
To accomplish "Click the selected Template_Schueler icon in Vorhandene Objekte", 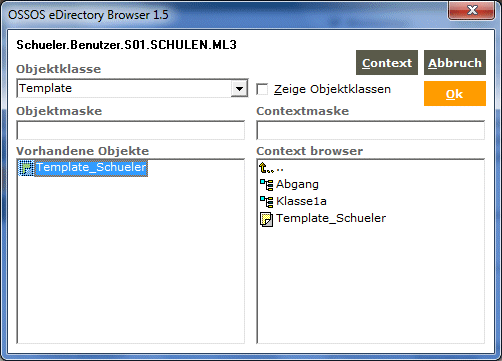I will [x=26, y=168].
